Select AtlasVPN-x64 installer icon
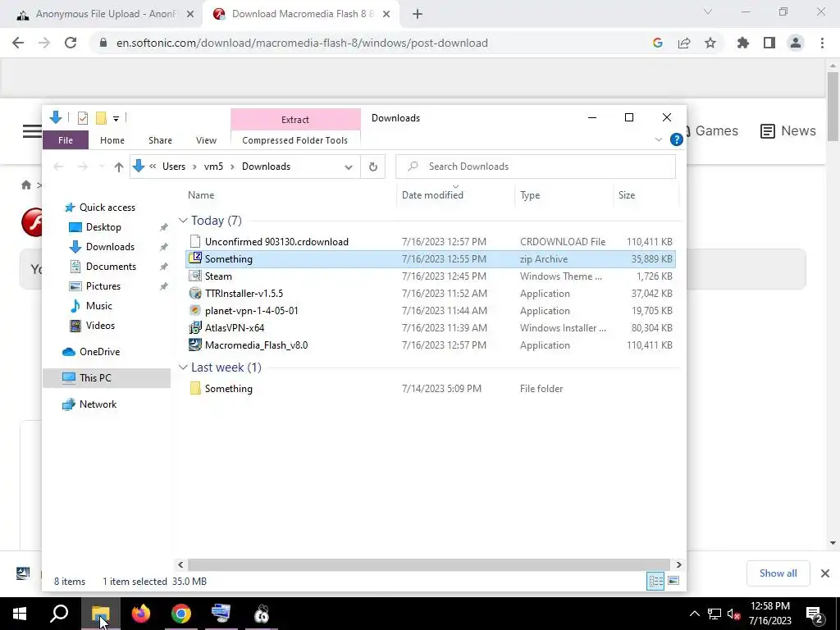Viewport: 840px width, 630px height. 195,328
